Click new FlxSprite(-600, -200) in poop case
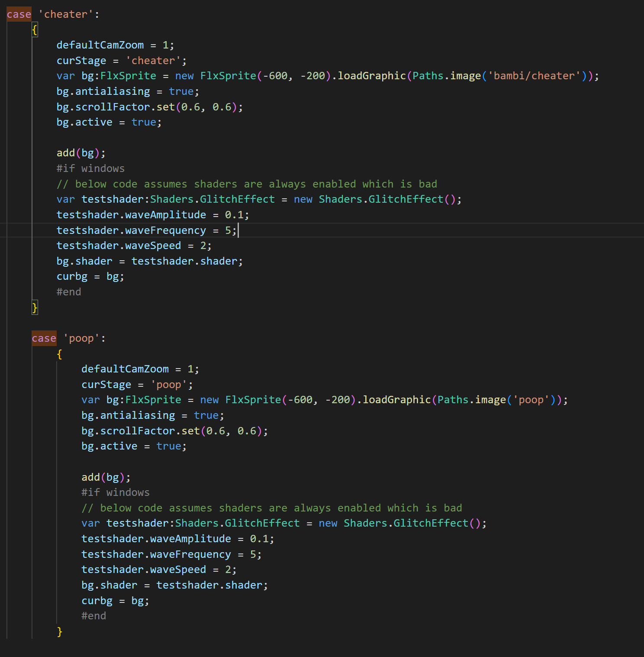Screen dimensions: 644x657 (277, 399)
